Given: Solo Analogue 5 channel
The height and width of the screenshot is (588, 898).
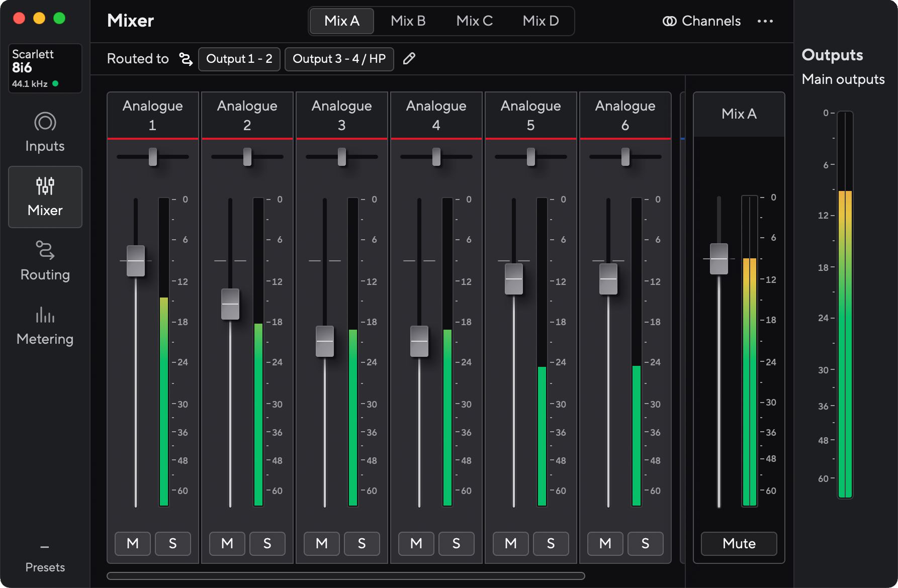Looking at the screenshot, I should tap(551, 543).
